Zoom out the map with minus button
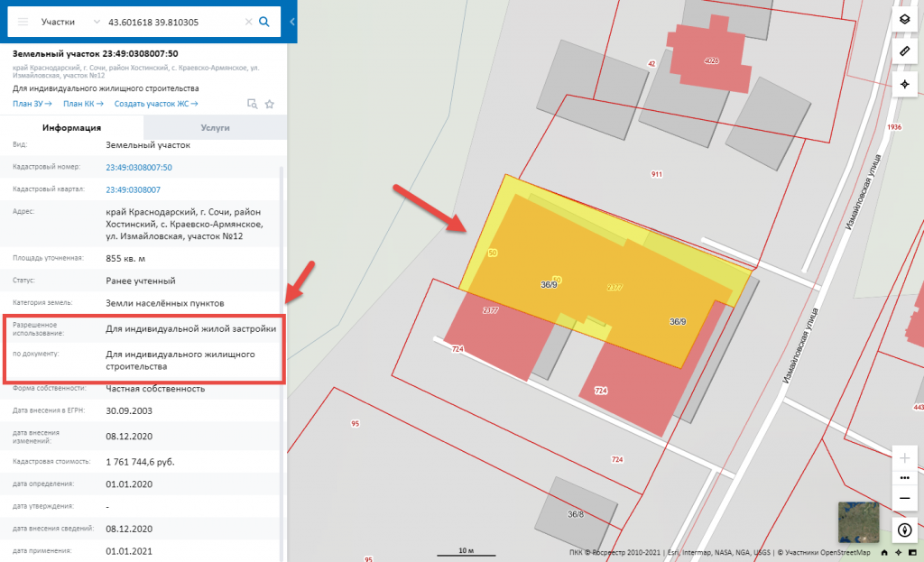Viewport: 924px width, 562px height. (905, 498)
